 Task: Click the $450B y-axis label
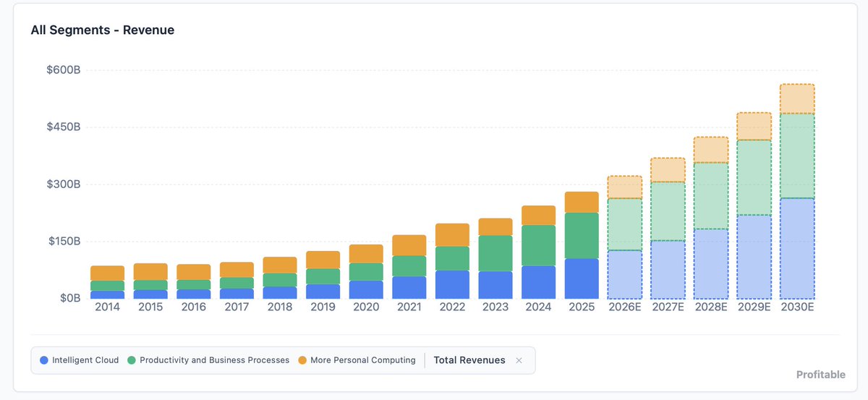point(62,127)
